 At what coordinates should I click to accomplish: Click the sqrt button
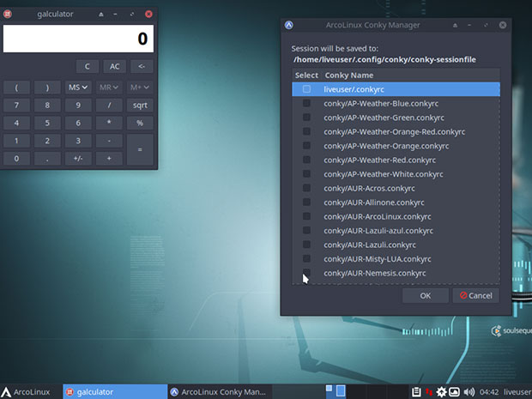click(140, 106)
